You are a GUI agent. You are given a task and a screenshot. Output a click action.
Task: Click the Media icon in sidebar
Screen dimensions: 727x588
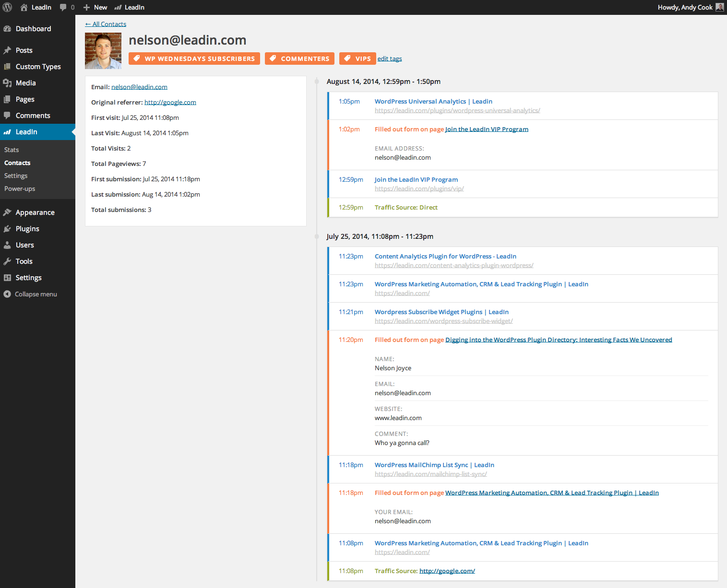point(7,83)
